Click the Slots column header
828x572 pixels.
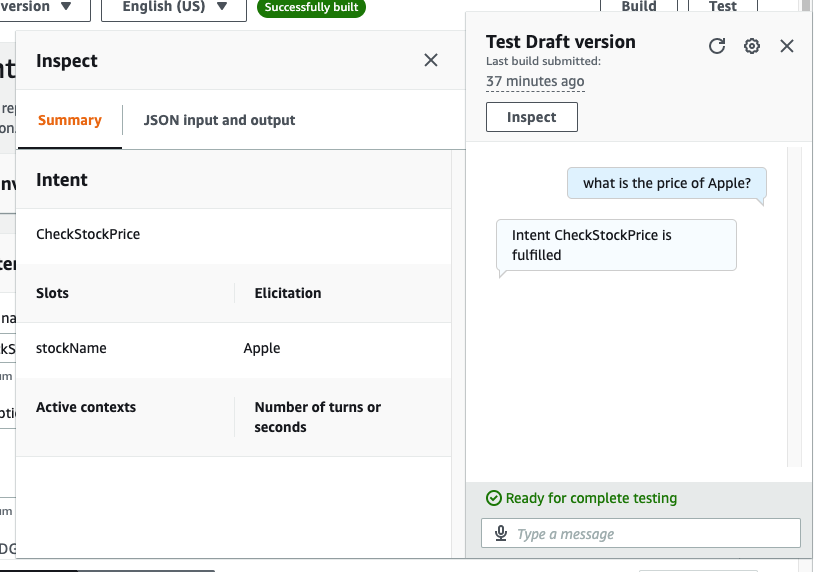52,293
